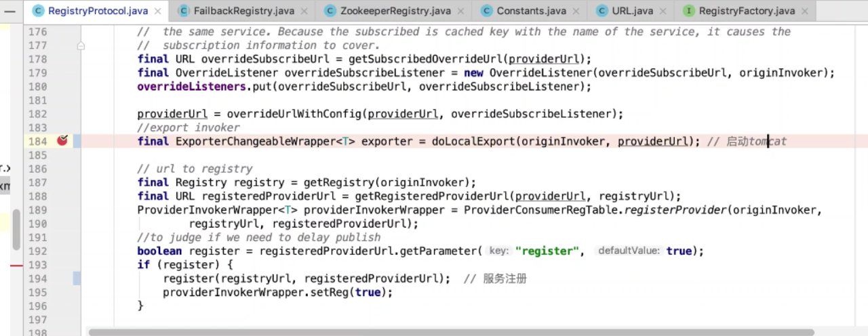Click the key parameter hint on line 192
The width and height of the screenshot is (868, 336).
[498, 251]
